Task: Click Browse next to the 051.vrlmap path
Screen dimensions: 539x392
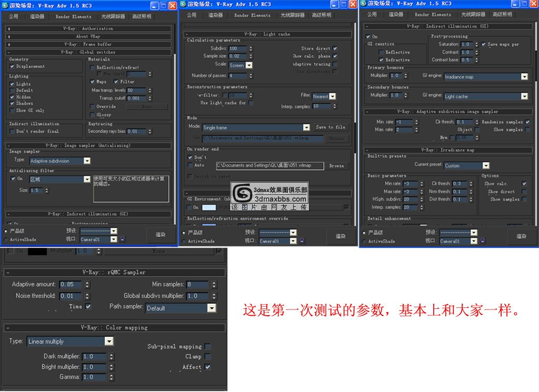Action: 336,166
